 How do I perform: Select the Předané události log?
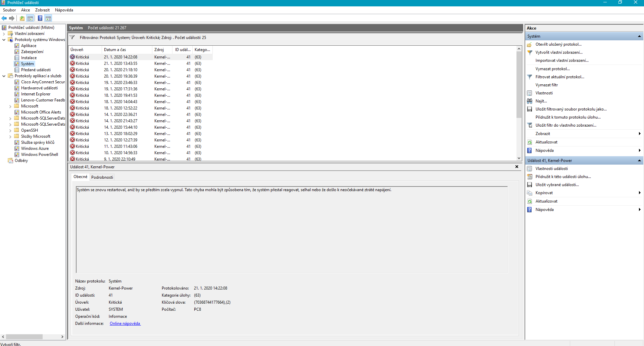coord(36,70)
